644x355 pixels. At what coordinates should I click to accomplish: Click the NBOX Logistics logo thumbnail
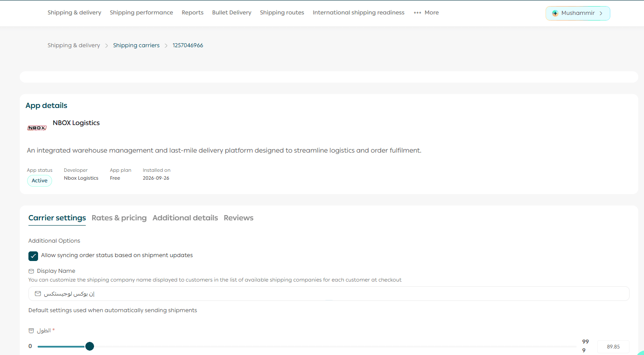coord(37,128)
